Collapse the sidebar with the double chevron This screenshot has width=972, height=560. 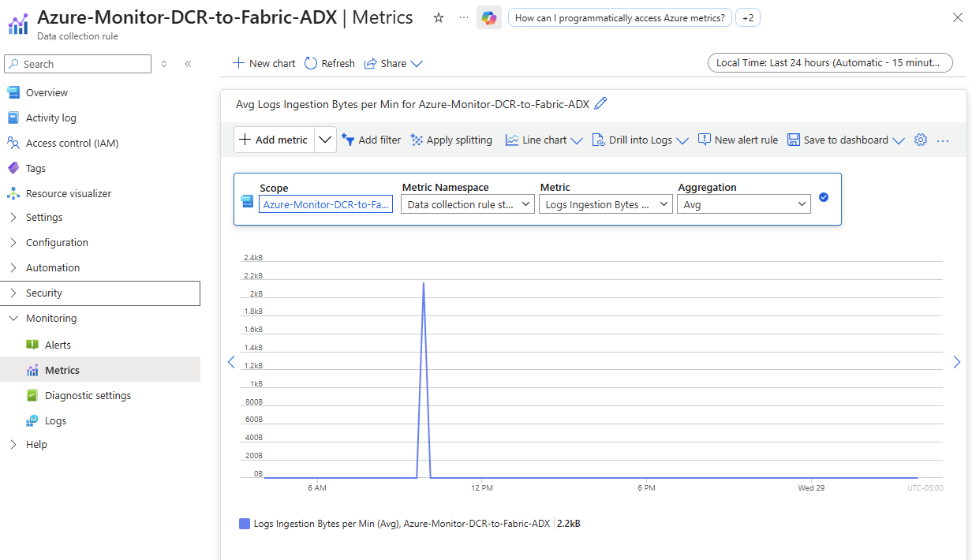pos(188,64)
